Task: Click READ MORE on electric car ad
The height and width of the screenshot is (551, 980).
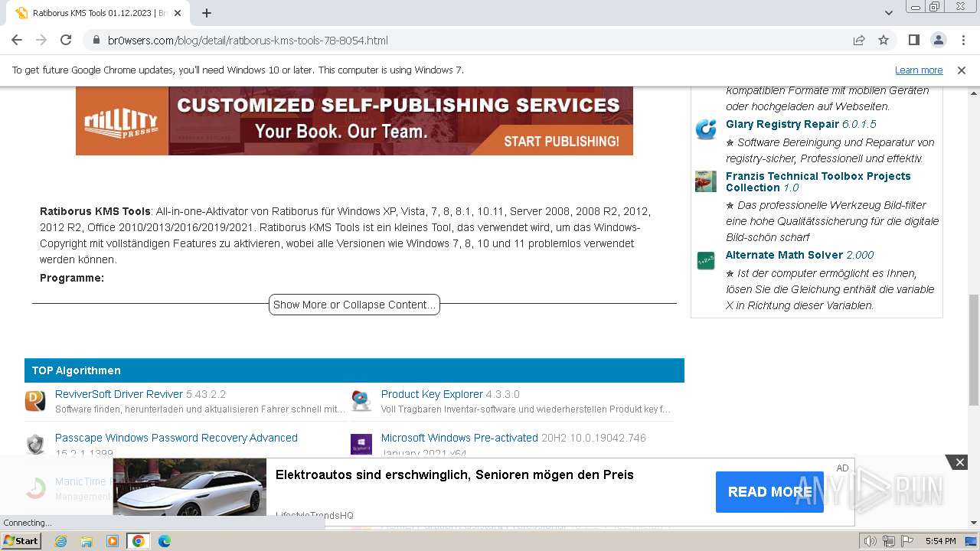Action: click(769, 492)
